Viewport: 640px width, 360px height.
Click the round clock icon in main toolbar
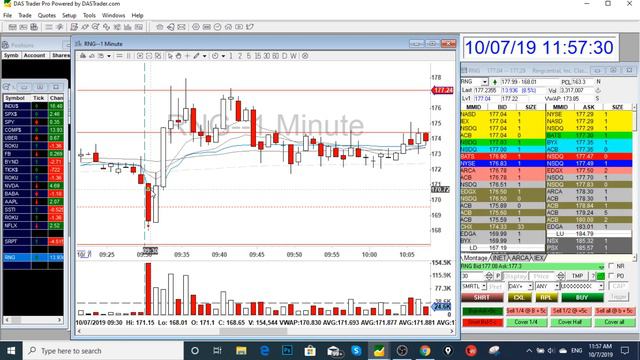point(218,27)
